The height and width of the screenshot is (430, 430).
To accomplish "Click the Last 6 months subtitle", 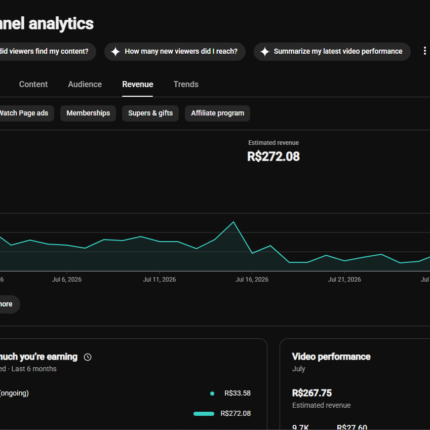I will [34, 369].
